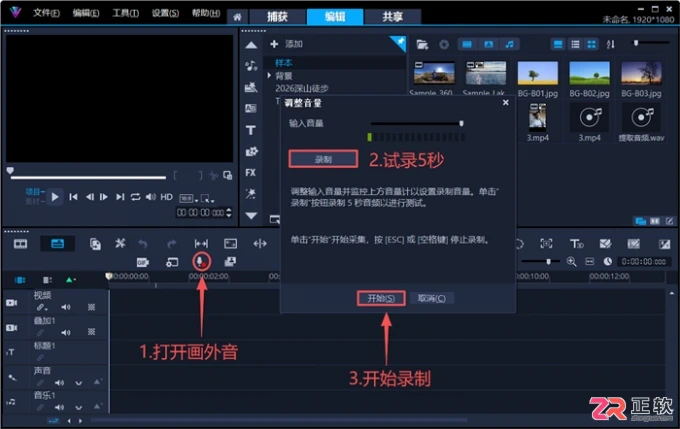Open the 16:9 aspect ratio dropdown
Image resolution: width=680 pixels, height=429 pixels.
(189, 199)
